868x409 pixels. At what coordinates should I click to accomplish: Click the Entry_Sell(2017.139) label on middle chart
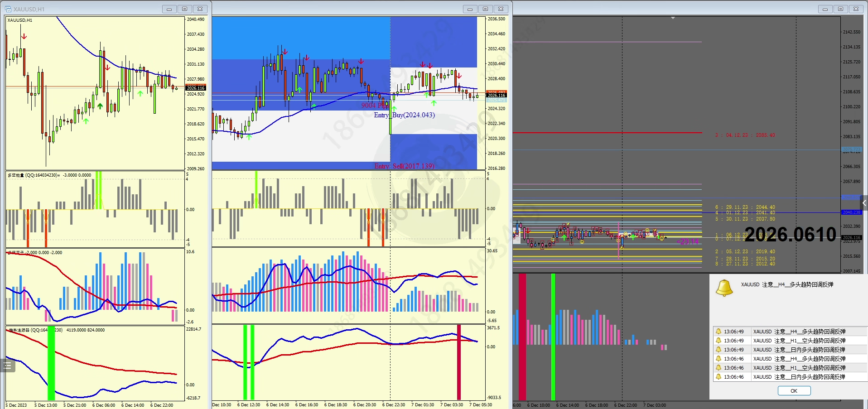404,166
